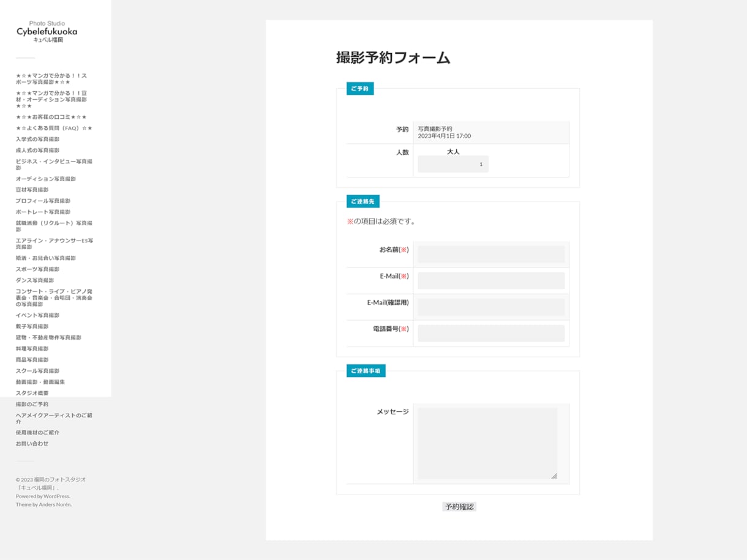Click the 予約確認 submit button

coord(459,507)
